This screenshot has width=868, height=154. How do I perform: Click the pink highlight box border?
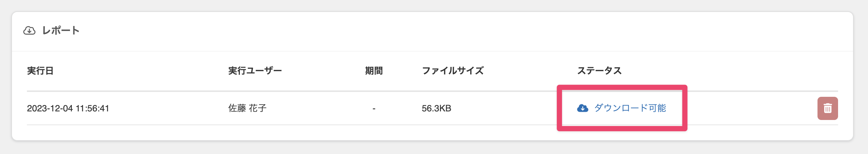622,87
